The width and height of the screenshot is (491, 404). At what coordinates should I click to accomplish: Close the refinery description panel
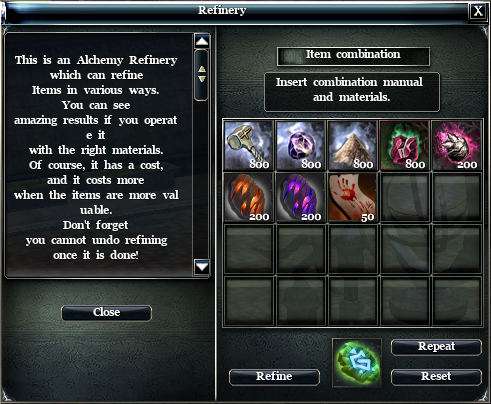(x=107, y=313)
